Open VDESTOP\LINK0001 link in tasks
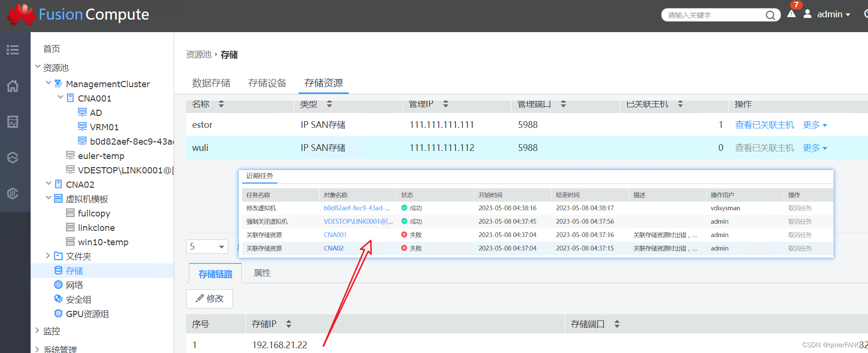Image resolution: width=868 pixels, height=353 pixels. (x=358, y=221)
